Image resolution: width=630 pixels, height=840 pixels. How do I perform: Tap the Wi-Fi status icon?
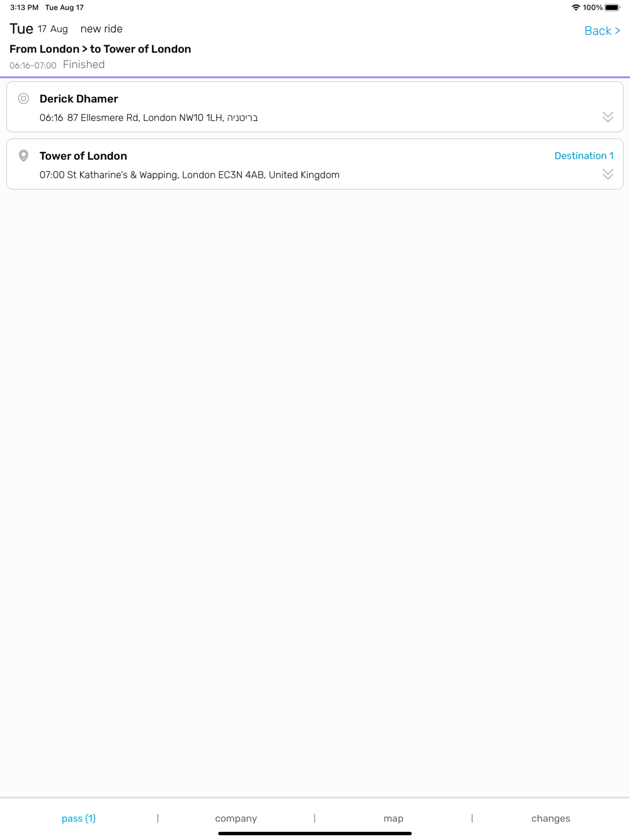576,8
